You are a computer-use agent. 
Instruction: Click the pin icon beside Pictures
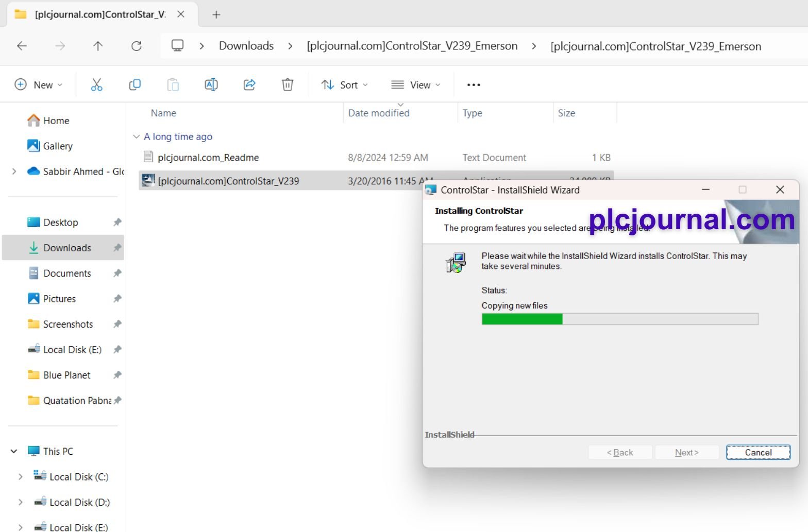[117, 299]
